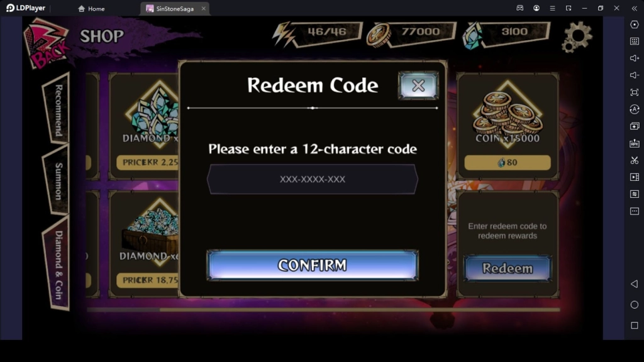The width and height of the screenshot is (644, 362).
Task: Close the SinStoneSaga emulator tab
Action: click(203, 9)
